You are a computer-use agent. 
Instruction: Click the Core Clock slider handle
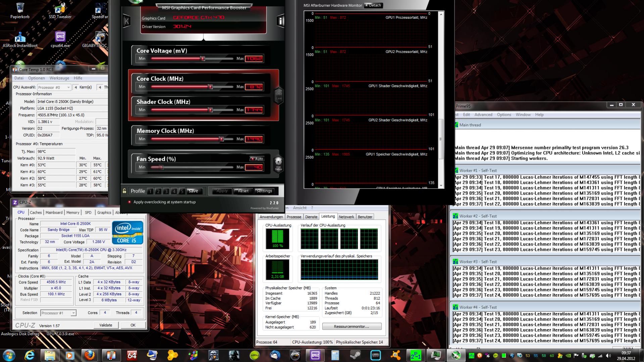coord(210,87)
